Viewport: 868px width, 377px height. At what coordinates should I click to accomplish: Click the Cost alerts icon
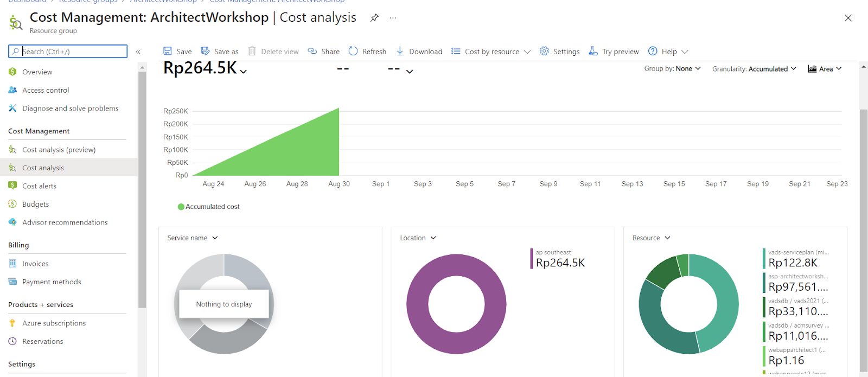[12, 186]
